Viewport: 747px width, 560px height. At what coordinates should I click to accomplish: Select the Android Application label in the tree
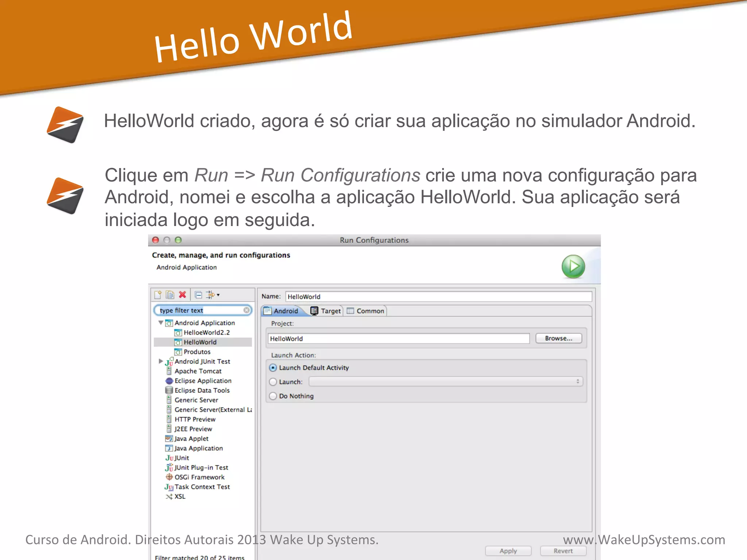[205, 323]
